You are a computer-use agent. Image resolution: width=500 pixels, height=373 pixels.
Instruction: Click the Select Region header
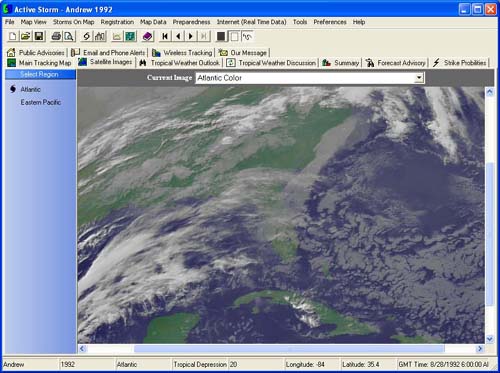pyautogui.click(x=40, y=74)
